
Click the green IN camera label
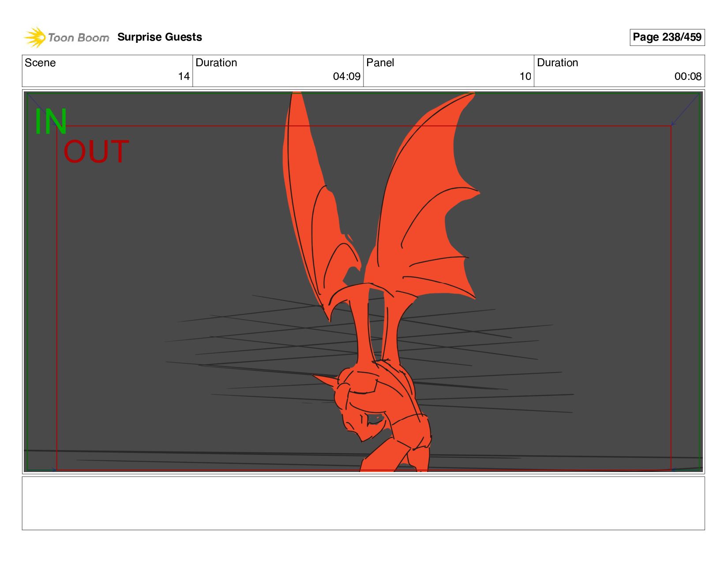click(x=51, y=122)
